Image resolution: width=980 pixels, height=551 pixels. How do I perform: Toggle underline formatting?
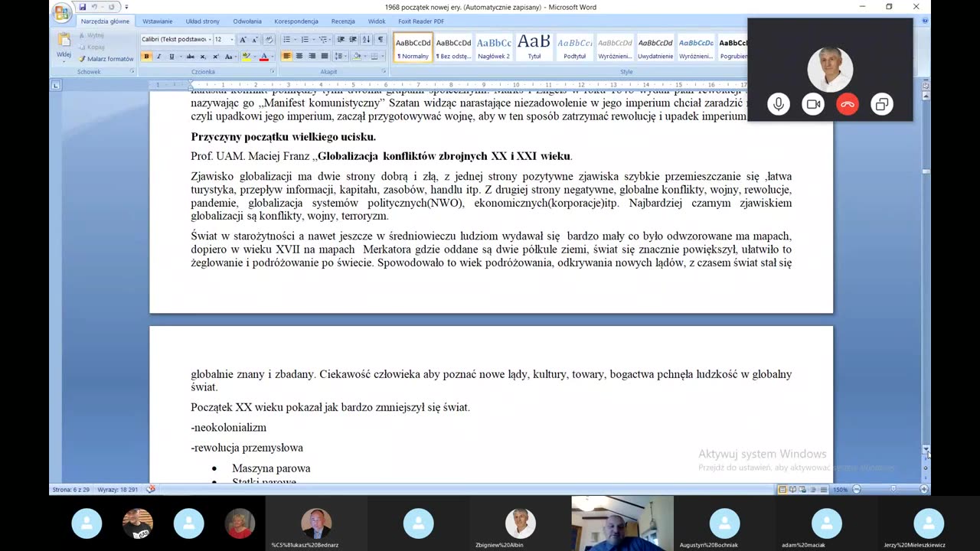[173, 56]
